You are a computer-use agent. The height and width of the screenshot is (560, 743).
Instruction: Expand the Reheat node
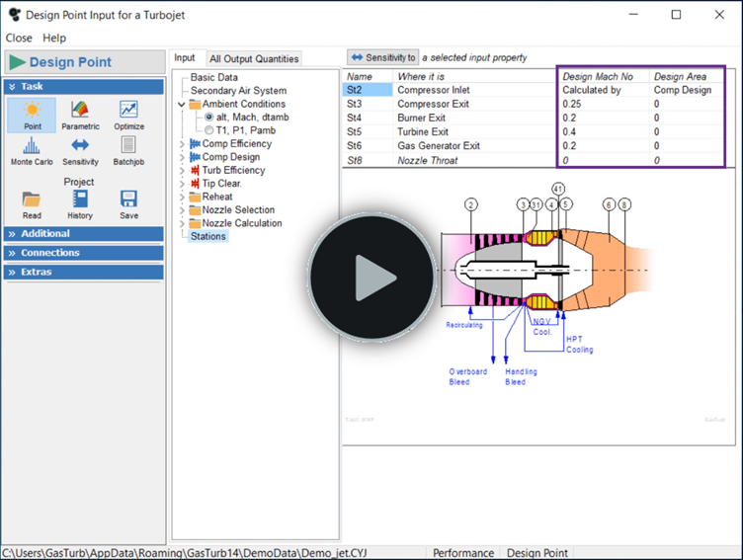tap(182, 197)
